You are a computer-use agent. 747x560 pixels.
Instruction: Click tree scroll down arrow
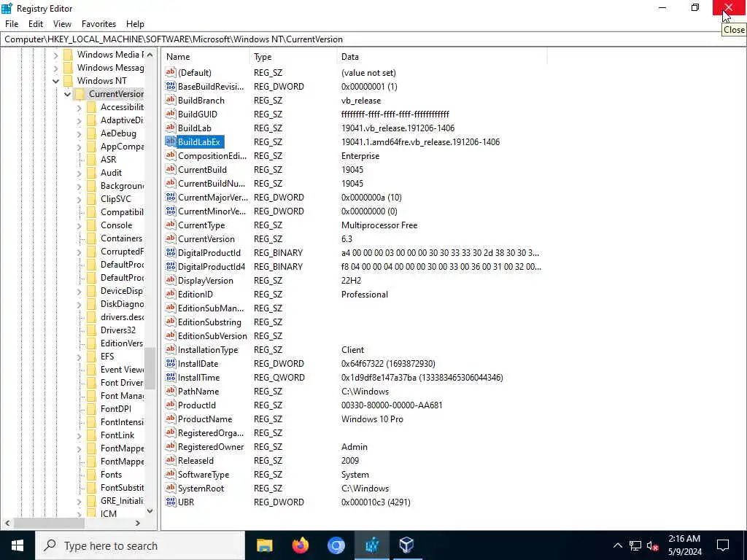(x=150, y=511)
